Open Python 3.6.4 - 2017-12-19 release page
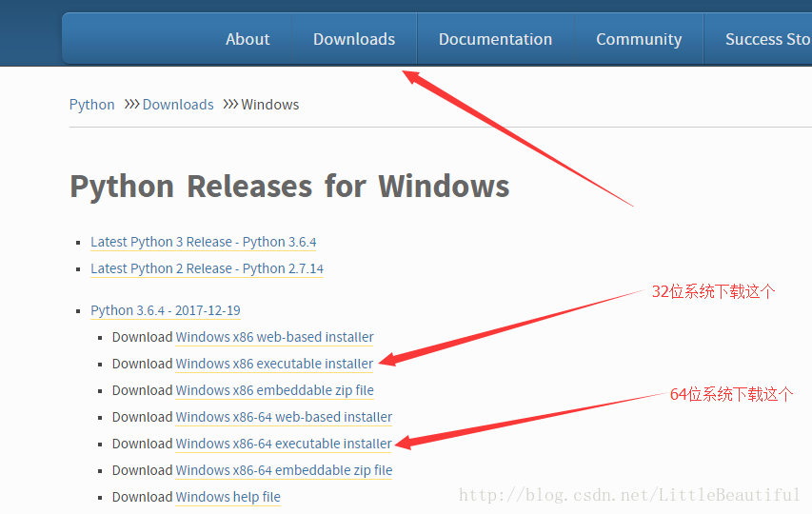The width and height of the screenshot is (812, 514). (166, 310)
